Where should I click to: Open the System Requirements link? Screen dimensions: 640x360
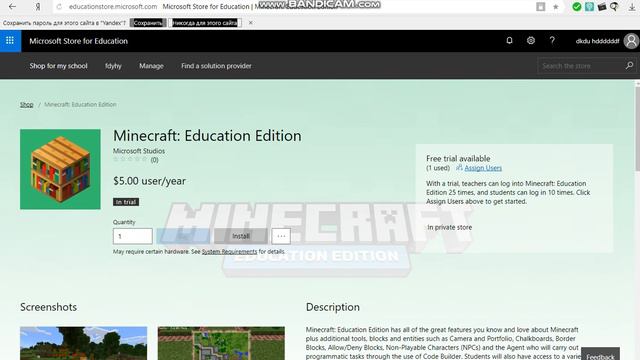[229, 251]
